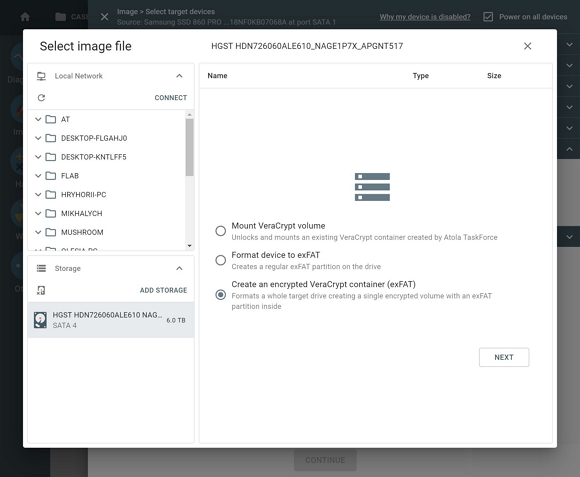Click the Storage list icon

(41, 268)
